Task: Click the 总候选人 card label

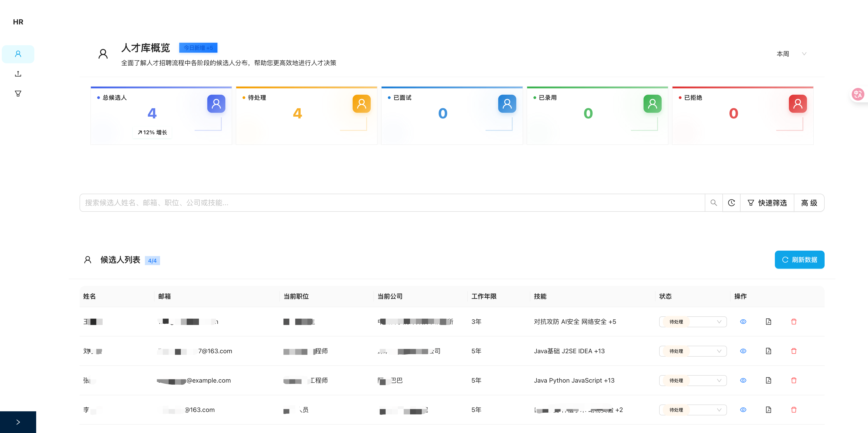Action: [115, 98]
